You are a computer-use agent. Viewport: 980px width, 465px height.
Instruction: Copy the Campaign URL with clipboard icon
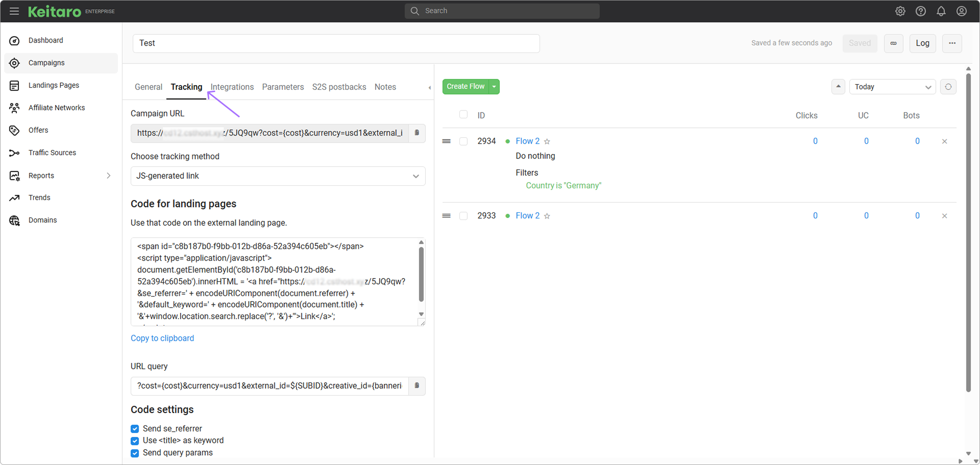(417, 133)
